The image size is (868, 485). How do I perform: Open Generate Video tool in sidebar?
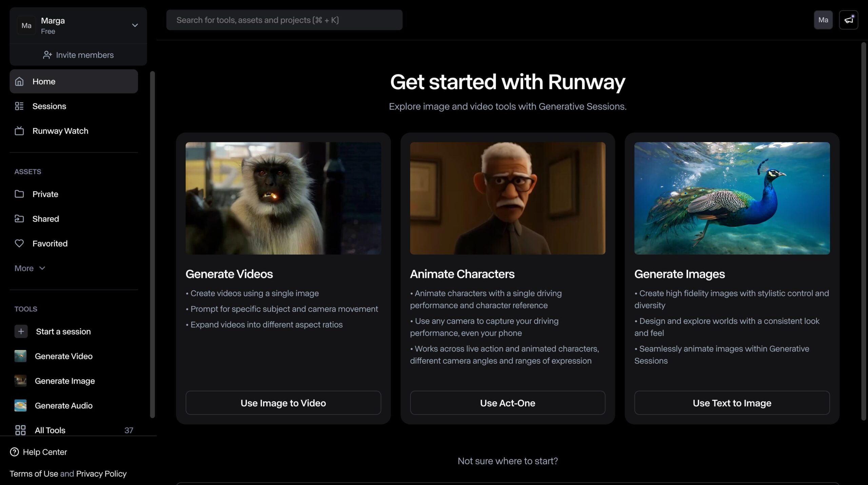(x=63, y=356)
